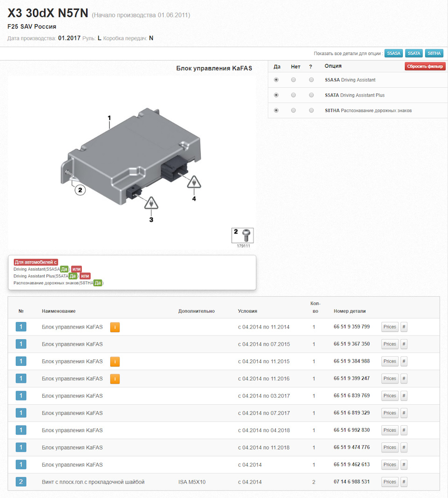Click the # button for part 66 51 9 359 799
This screenshot has height=498, width=448.
pyautogui.click(x=404, y=327)
